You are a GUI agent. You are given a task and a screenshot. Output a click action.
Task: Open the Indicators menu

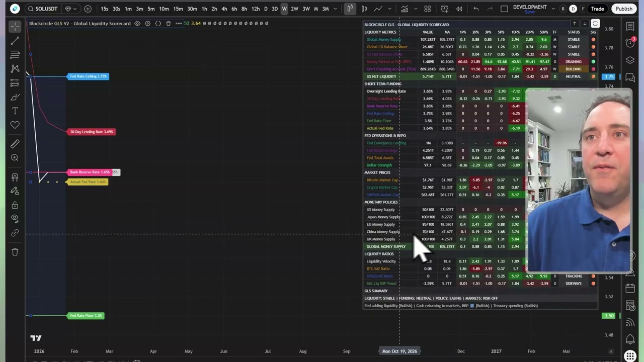pyautogui.click(x=405, y=9)
